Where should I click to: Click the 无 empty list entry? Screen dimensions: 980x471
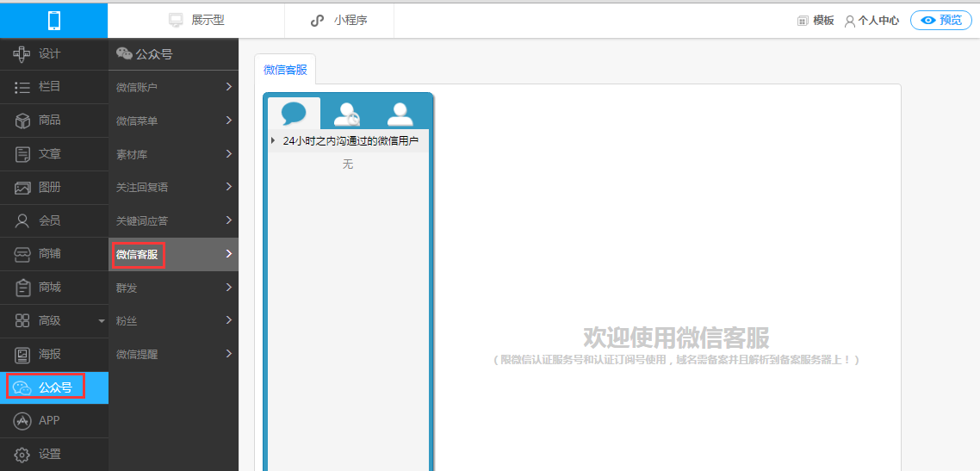tap(348, 164)
